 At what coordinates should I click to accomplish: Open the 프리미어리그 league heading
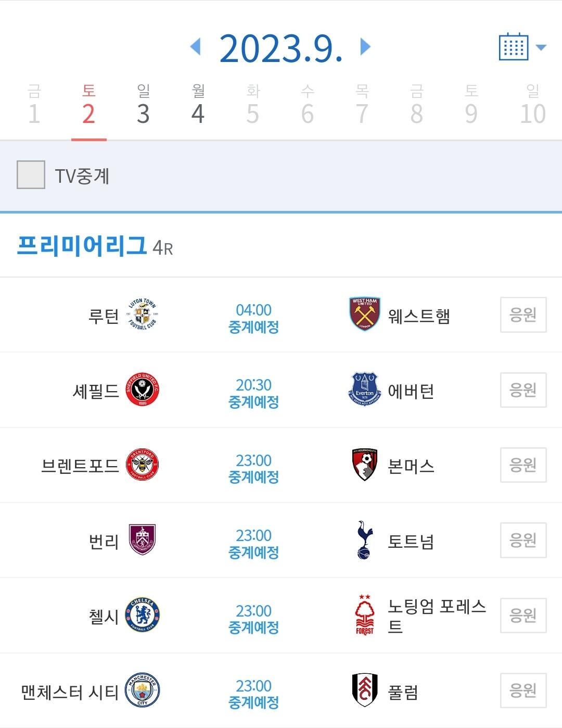[82, 246]
